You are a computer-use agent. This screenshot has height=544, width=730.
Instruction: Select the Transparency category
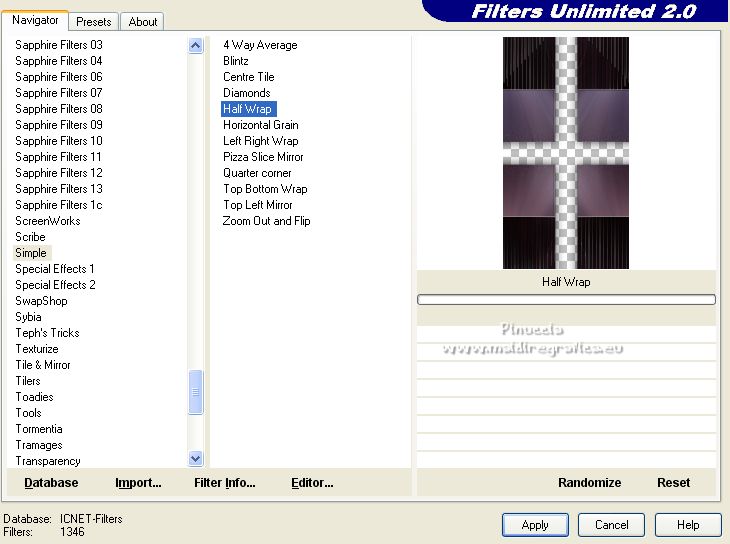[x=48, y=461]
